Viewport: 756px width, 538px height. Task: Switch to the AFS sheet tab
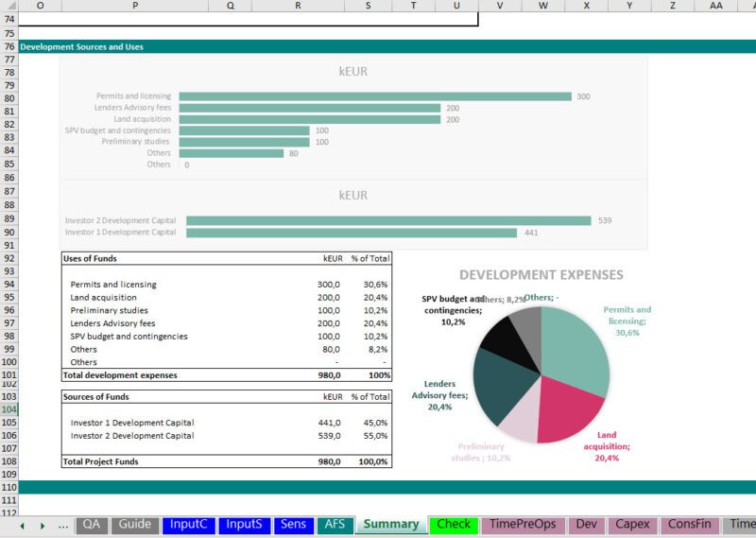tap(335, 525)
